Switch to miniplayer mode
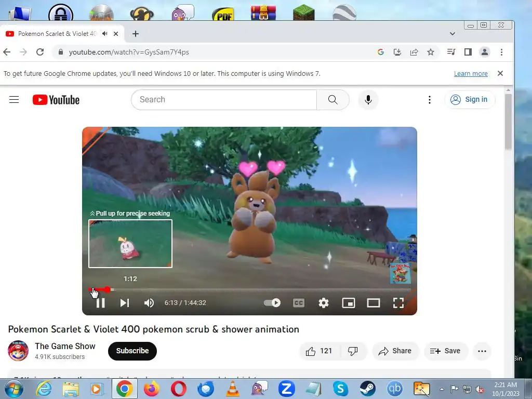Screen dimensions: 532x399 349,303
